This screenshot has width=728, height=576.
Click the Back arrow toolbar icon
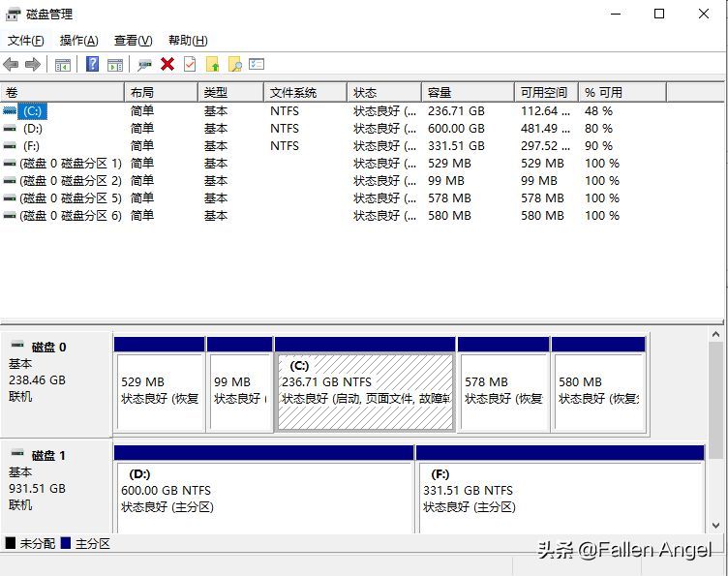11,64
